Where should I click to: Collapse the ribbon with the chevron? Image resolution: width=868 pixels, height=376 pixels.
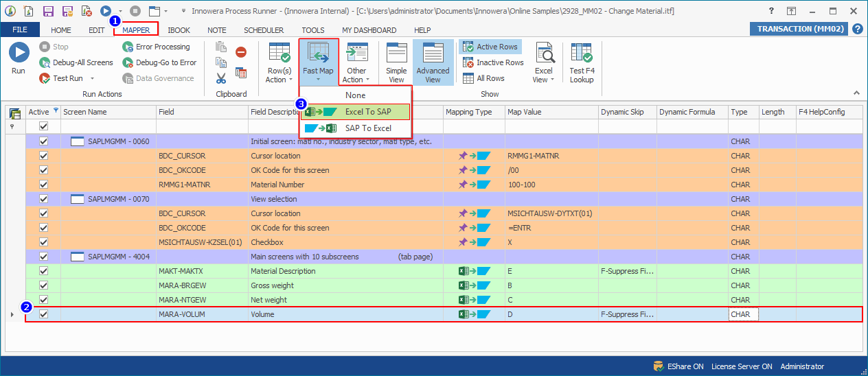[856, 93]
